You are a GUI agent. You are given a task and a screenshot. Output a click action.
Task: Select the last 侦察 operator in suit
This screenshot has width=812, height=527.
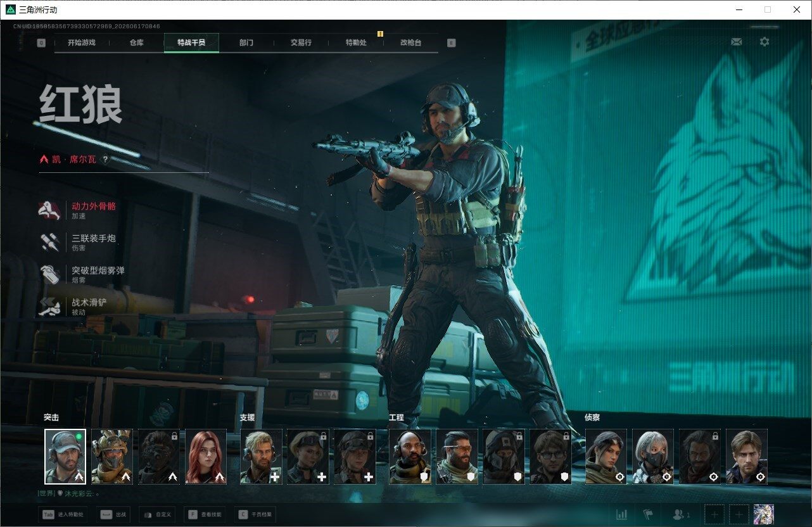coord(747,457)
